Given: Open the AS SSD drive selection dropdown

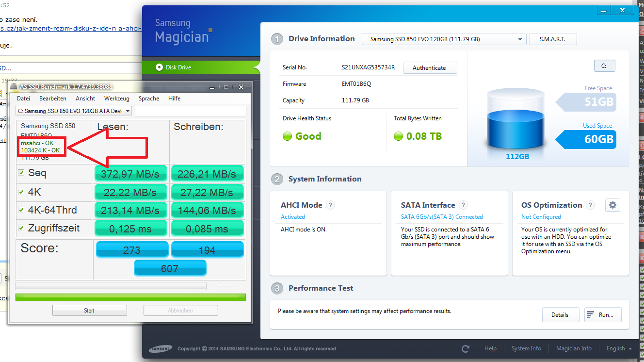Looking at the screenshot, I should 74,111.
